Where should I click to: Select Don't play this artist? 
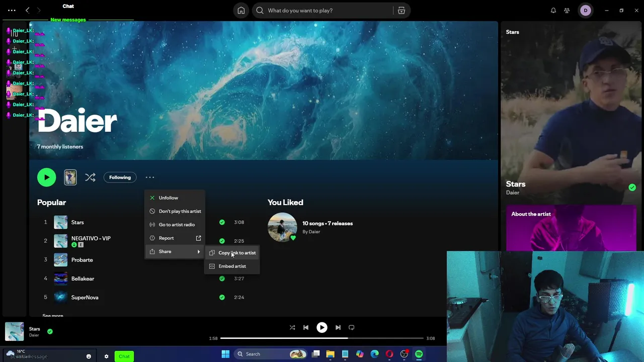coord(174,211)
